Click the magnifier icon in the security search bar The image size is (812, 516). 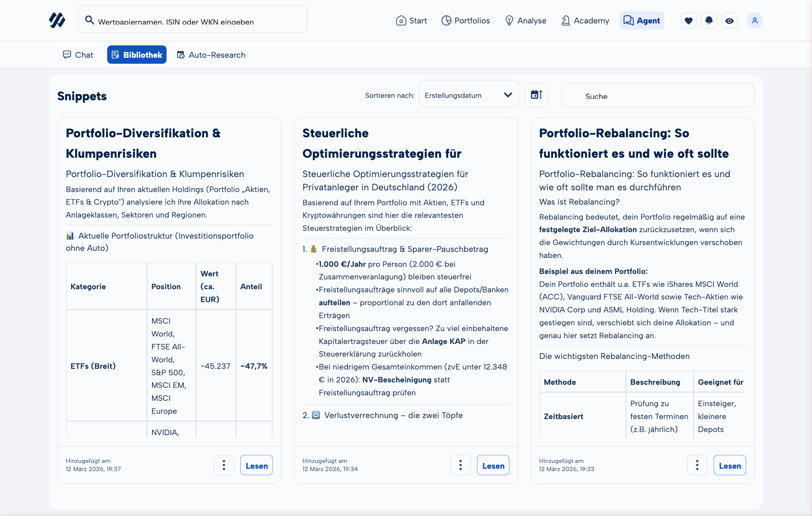pos(90,20)
